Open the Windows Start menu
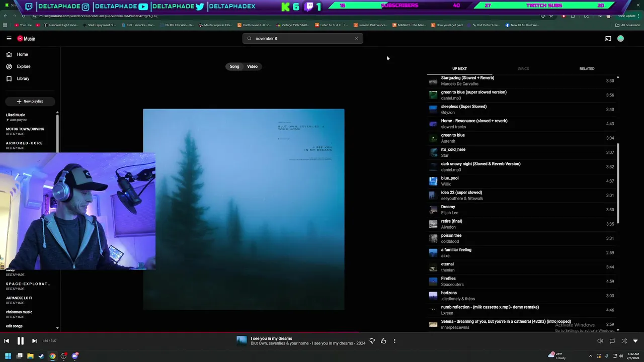Viewport: 644px width, 362px height. (x=8, y=356)
